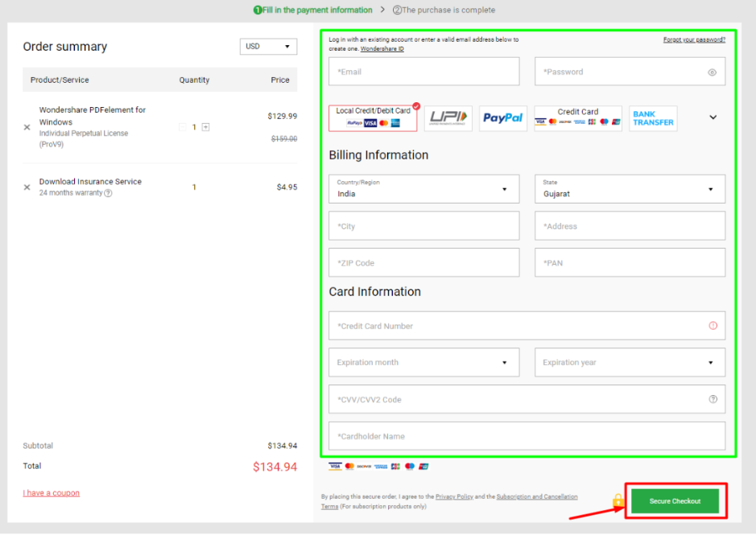The image size is (756, 535).
Task: Click the $134.94 red total amount
Action: point(275,467)
